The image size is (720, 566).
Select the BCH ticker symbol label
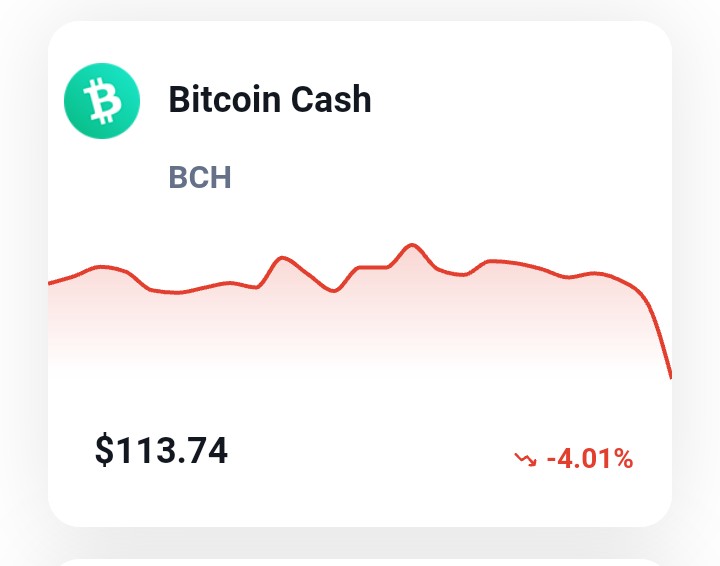coord(200,177)
